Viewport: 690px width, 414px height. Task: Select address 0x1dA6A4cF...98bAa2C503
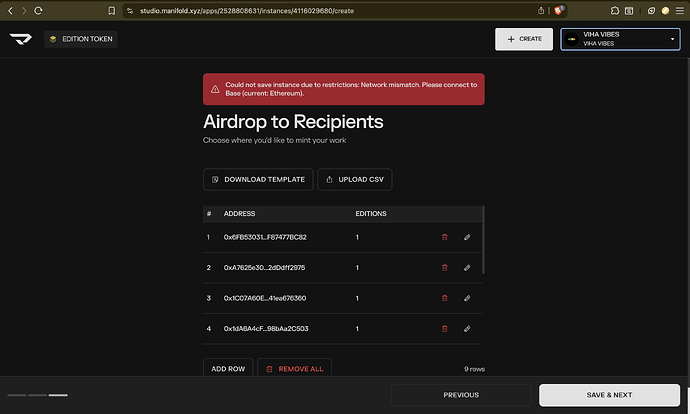[x=266, y=329]
